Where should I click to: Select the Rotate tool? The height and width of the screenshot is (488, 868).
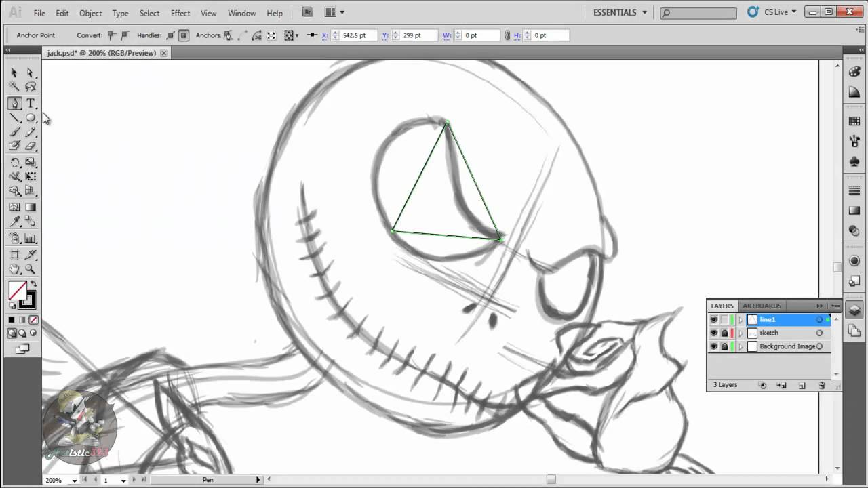14,163
